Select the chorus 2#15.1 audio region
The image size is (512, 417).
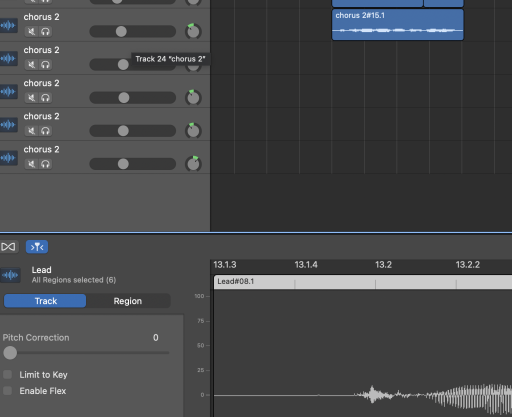click(x=398, y=25)
